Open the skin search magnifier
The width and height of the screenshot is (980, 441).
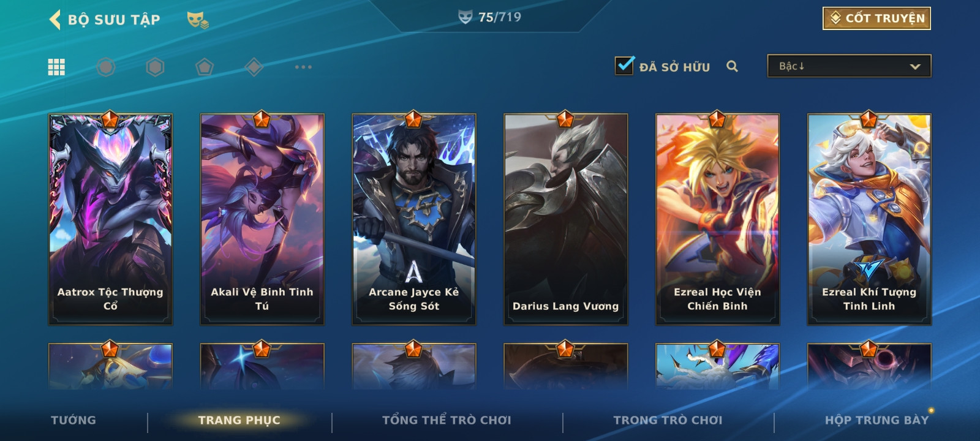(732, 66)
